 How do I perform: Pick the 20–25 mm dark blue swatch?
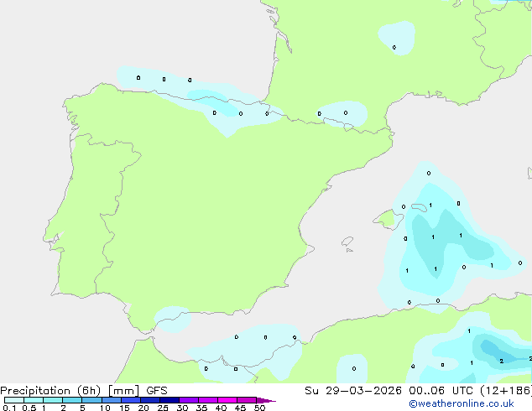(150, 400)
